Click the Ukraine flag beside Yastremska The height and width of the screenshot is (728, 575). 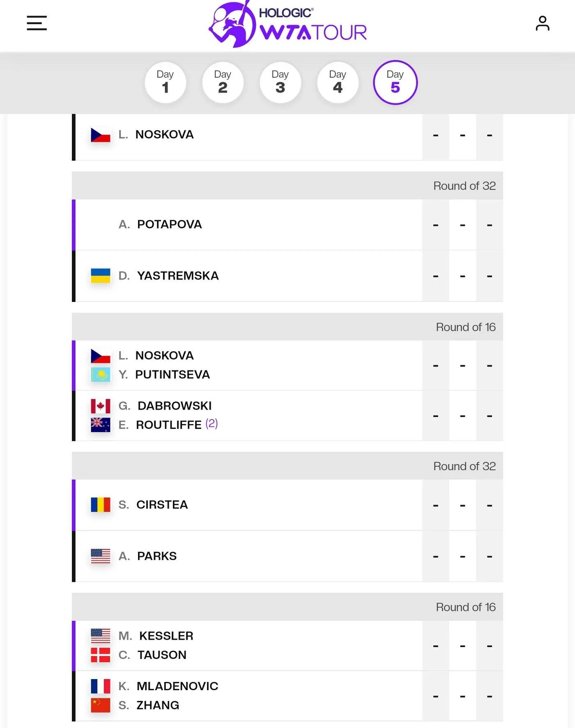point(101,276)
